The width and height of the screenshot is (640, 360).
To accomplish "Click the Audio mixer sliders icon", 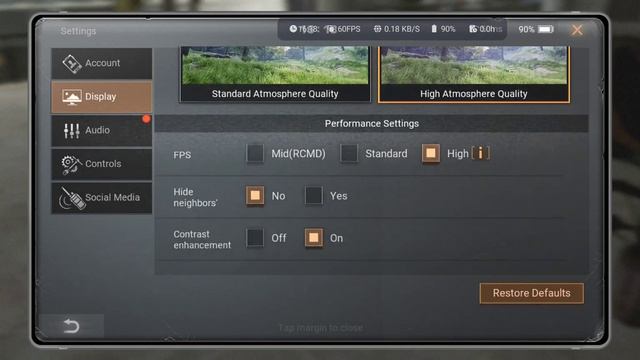I will pos(72,131).
